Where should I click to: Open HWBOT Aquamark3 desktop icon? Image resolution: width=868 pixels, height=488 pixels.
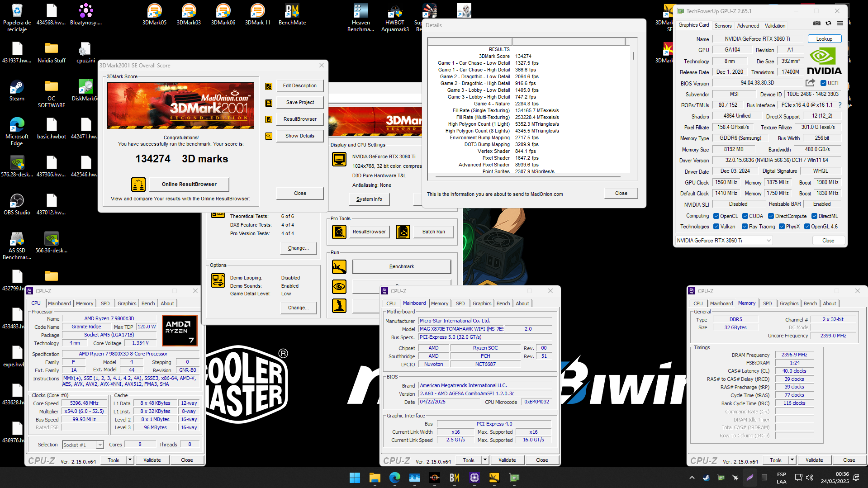click(395, 18)
